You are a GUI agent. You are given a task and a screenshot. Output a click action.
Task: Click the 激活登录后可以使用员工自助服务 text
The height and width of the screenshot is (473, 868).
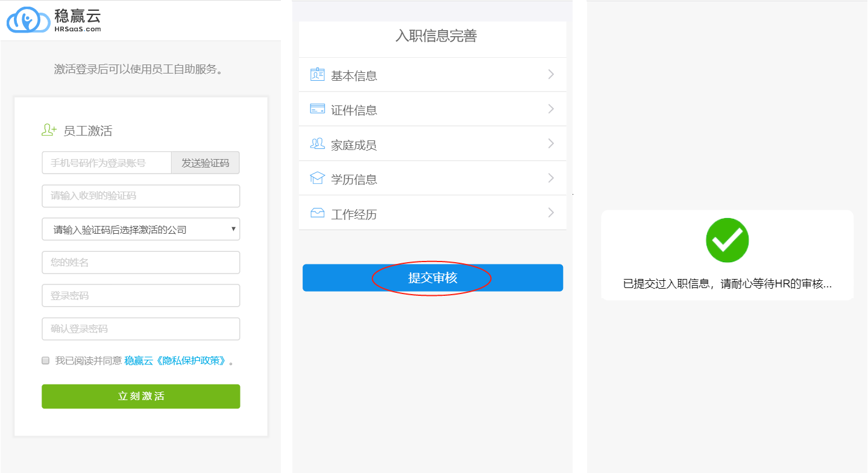[140, 69]
